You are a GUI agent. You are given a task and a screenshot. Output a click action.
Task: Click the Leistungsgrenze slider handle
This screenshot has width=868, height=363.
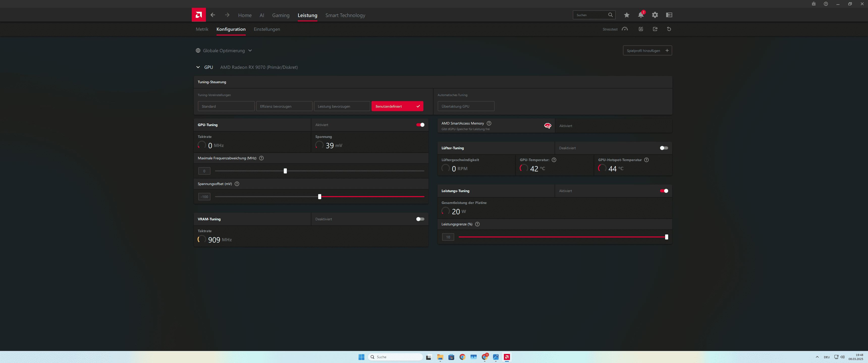(666, 237)
